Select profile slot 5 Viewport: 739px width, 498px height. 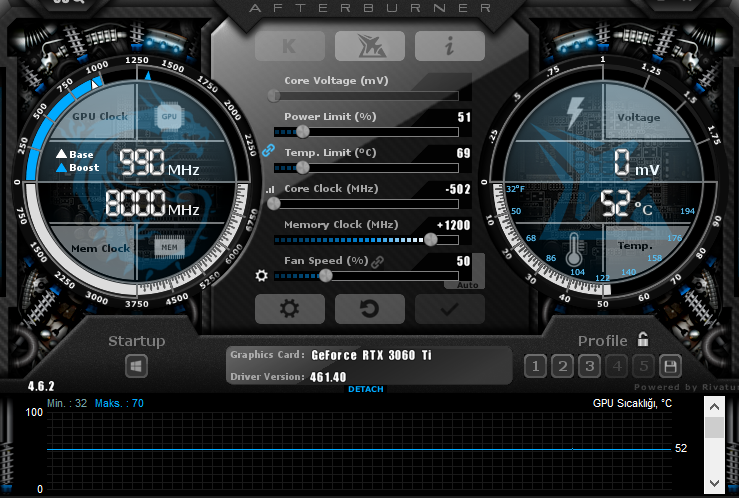point(643,366)
